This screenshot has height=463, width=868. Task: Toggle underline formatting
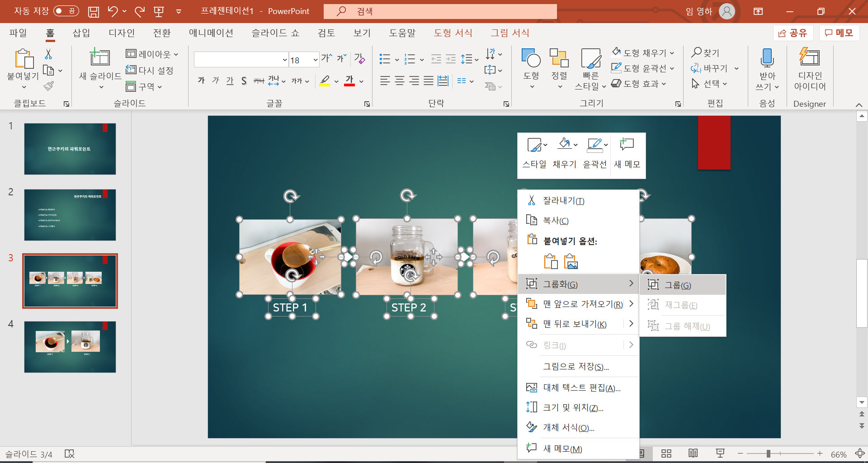[230, 80]
